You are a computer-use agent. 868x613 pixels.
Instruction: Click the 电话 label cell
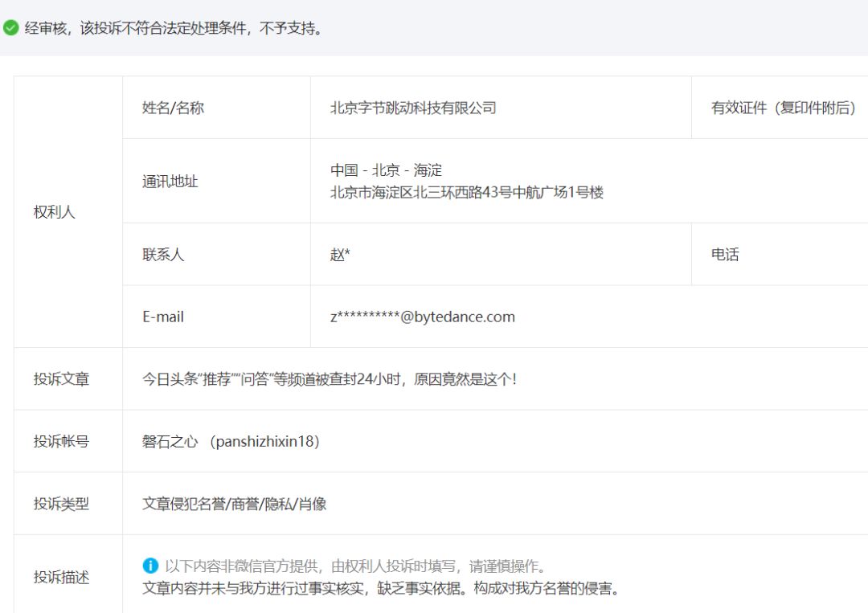726,255
